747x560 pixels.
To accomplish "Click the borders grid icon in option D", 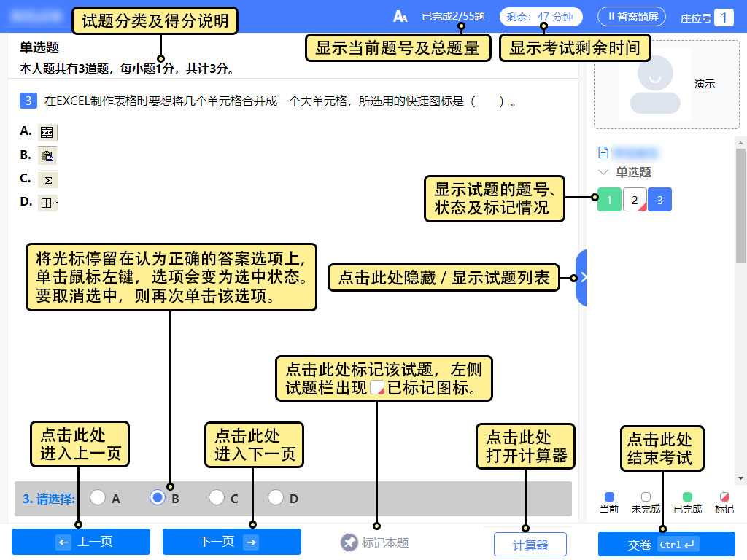I will (x=47, y=203).
